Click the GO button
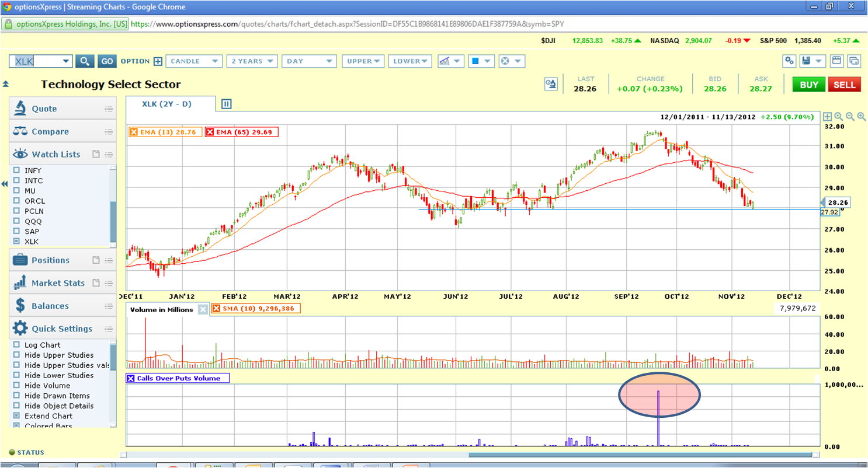Image resolution: width=868 pixels, height=468 pixels. pyautogui.click(x=106, y=61)
